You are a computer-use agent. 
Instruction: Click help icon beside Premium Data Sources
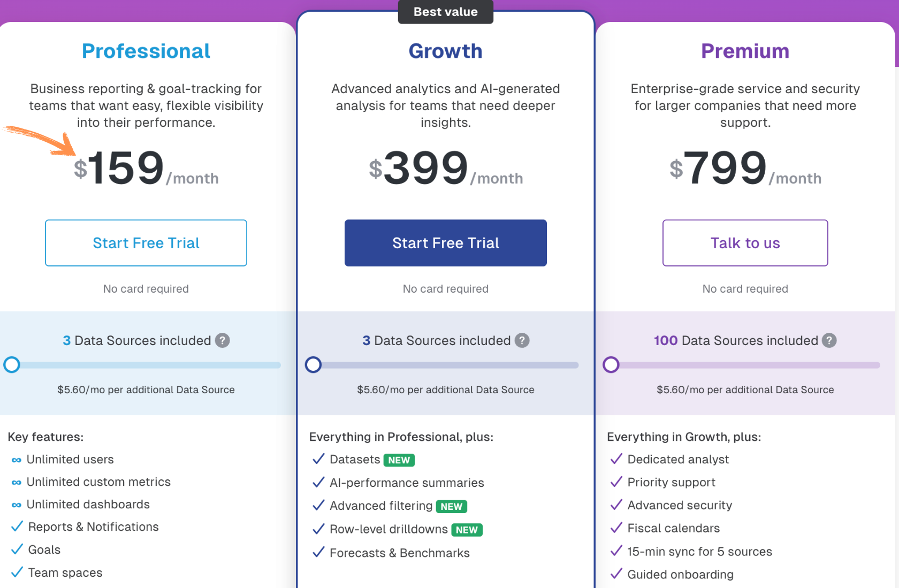click(829, 340)
